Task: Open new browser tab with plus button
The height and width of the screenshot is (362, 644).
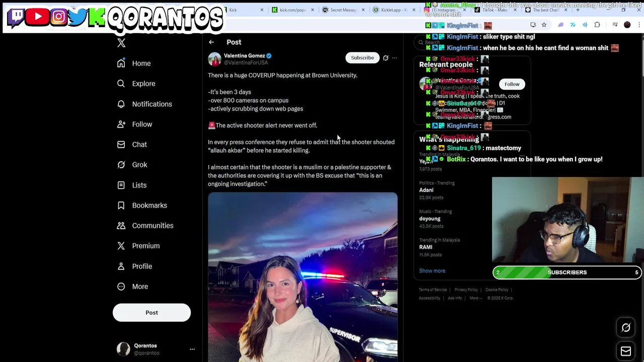Action: click(578, 10)
